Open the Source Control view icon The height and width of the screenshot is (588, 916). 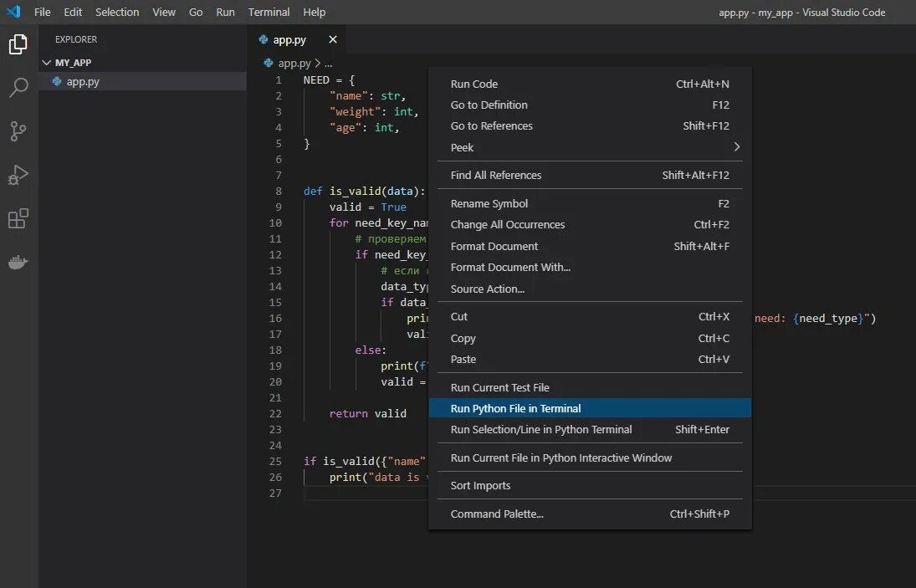tap(18, 130)
